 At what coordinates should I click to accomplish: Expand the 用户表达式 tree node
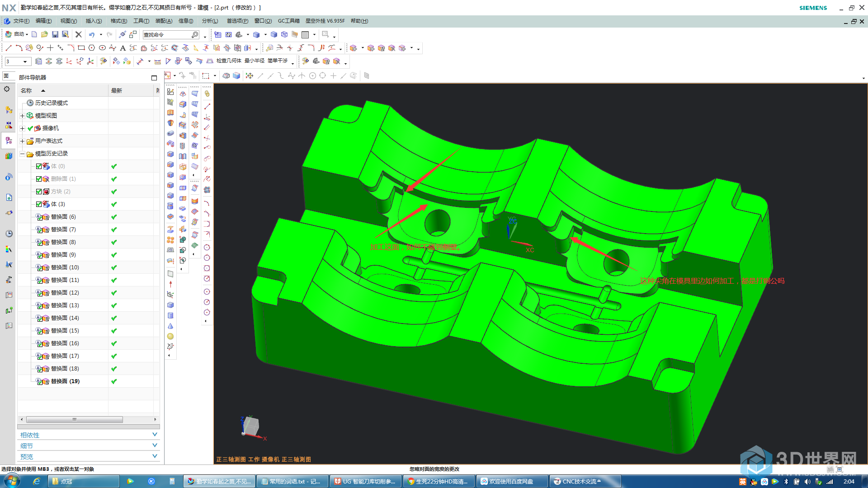[22, 141]
